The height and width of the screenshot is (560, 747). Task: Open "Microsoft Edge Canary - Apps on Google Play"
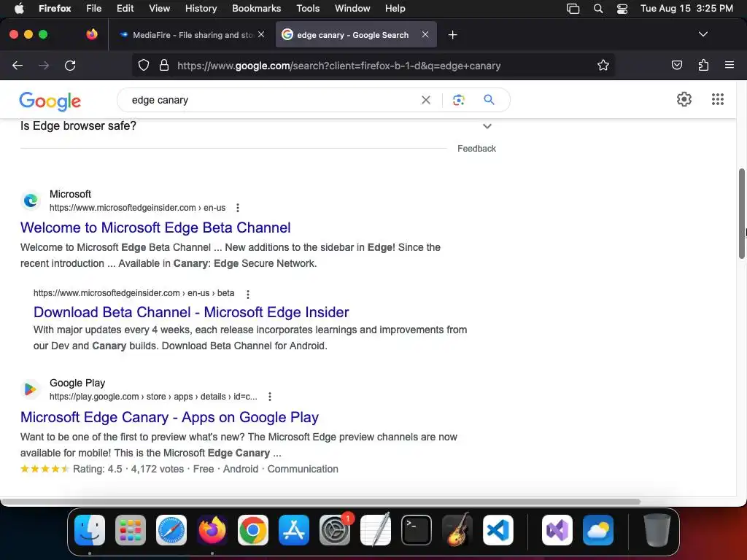[169, 417]
